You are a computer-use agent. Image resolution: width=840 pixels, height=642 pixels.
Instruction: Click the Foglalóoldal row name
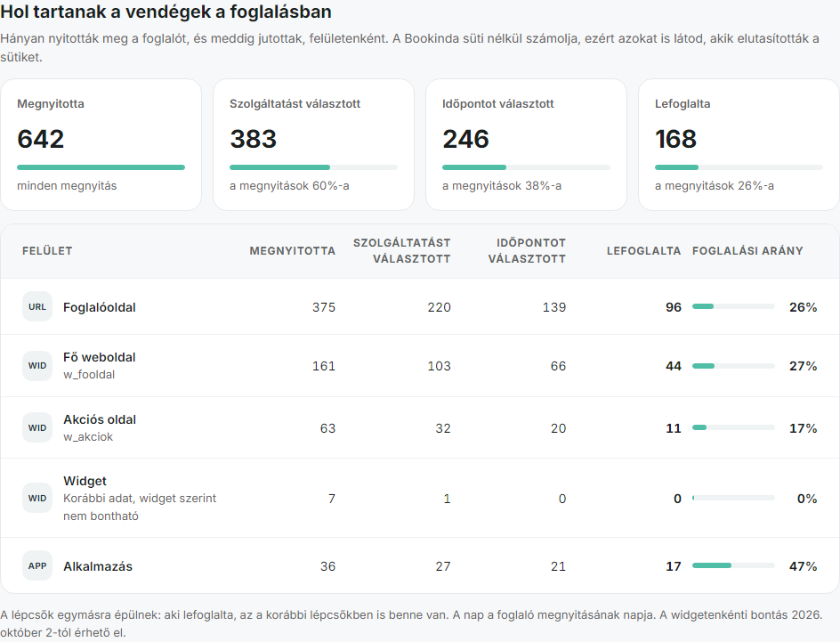pos(100,307)
